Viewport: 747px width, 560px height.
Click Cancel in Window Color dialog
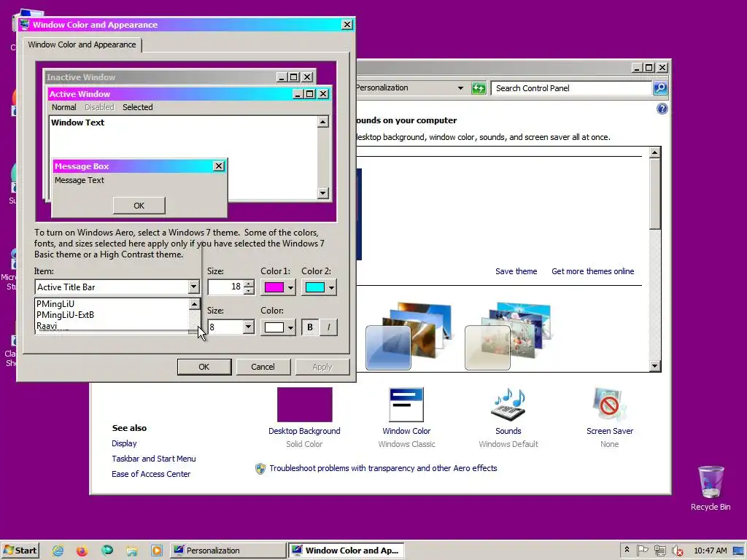263,367
